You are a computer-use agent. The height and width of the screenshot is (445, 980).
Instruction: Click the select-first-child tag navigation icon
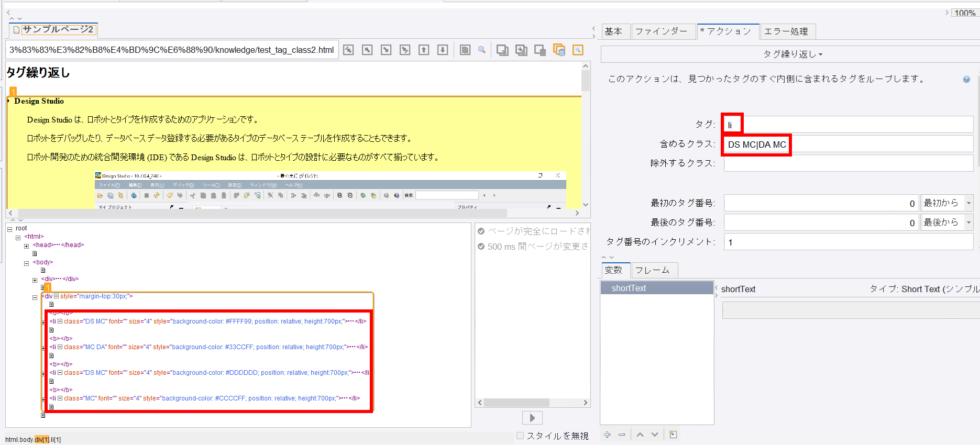(348, 50)
